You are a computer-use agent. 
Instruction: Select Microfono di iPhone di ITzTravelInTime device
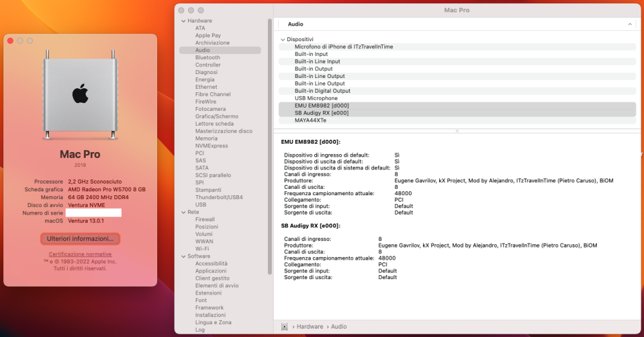pyautogui.click(x=457, y=47)
